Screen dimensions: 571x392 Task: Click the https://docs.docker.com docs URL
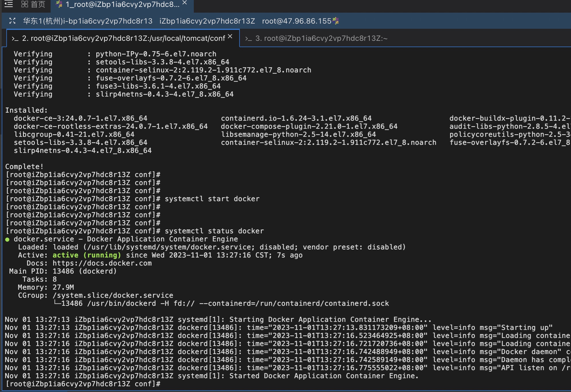[102, 263]
